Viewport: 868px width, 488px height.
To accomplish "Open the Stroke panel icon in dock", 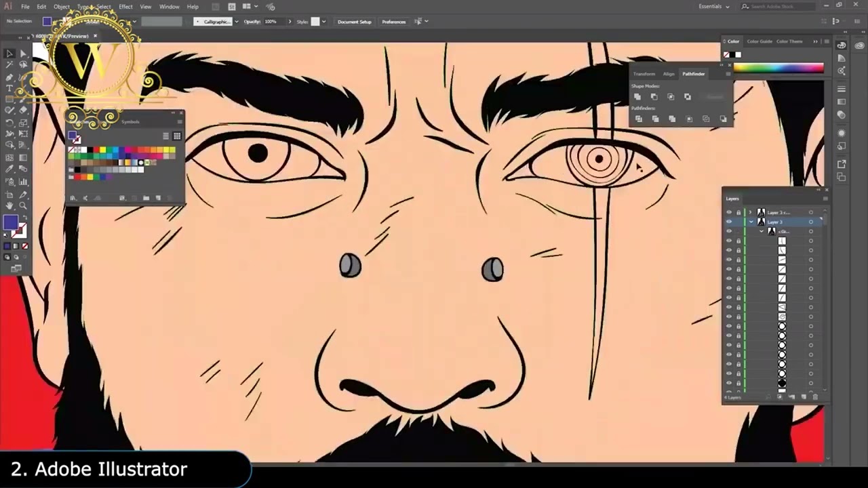I will point(842,89).
